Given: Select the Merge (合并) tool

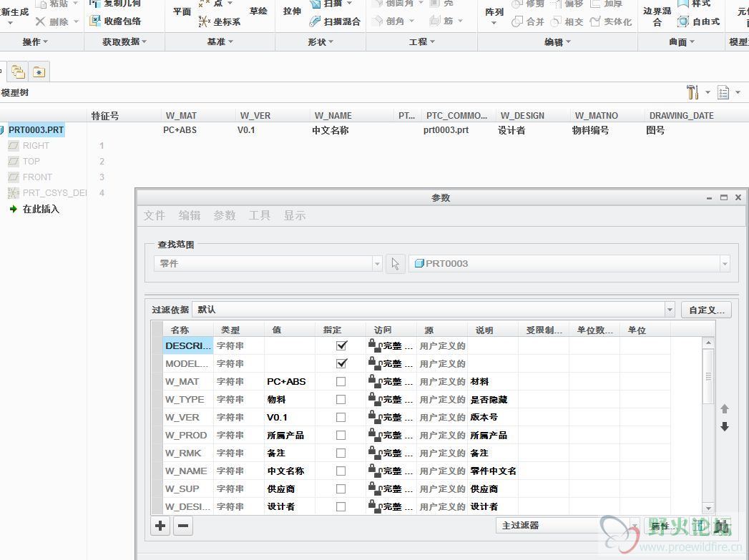Looking at the screenshot, I should [528, 21].
